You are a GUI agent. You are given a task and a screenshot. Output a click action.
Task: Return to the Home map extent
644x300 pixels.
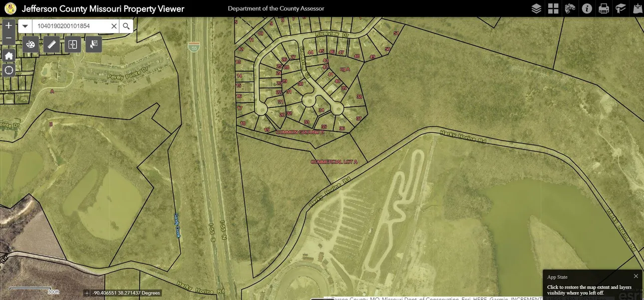pos(8,55)
